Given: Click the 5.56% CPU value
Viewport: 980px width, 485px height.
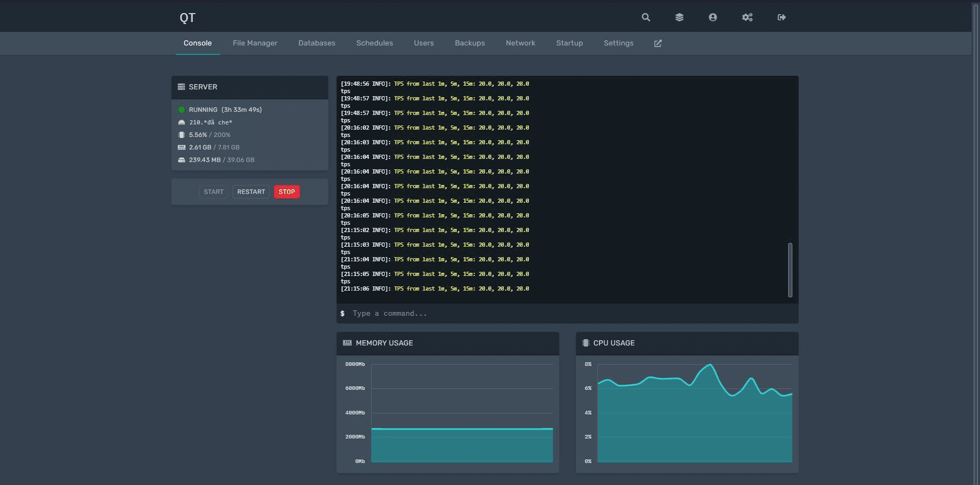Looking at the screenshot, I should [198, 135].
